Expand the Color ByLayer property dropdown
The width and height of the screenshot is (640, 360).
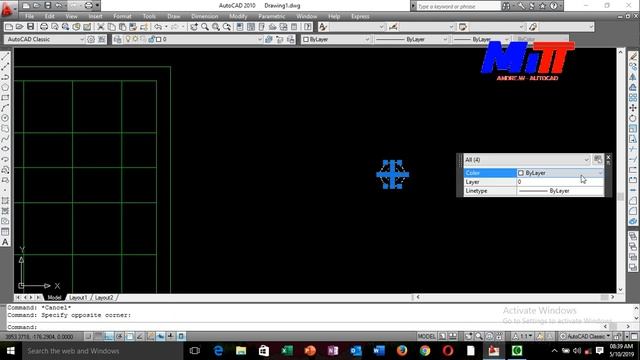[600, 173]
